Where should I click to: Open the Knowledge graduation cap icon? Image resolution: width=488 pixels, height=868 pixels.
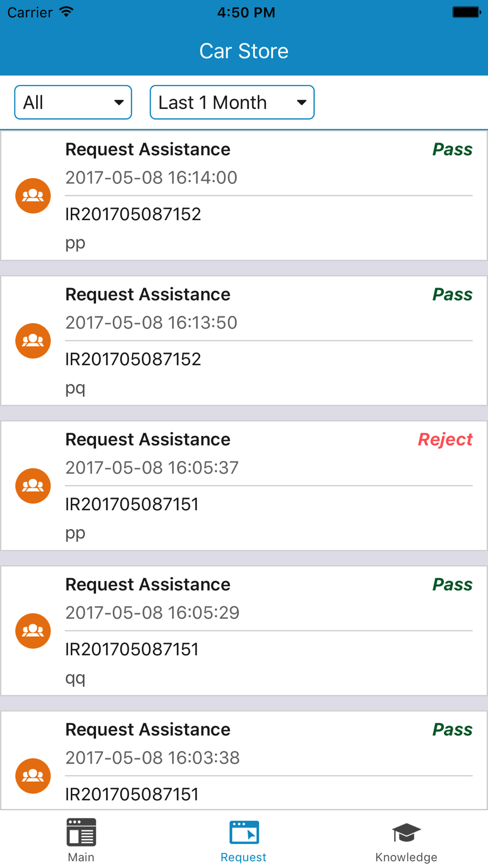tap(406, 832)
